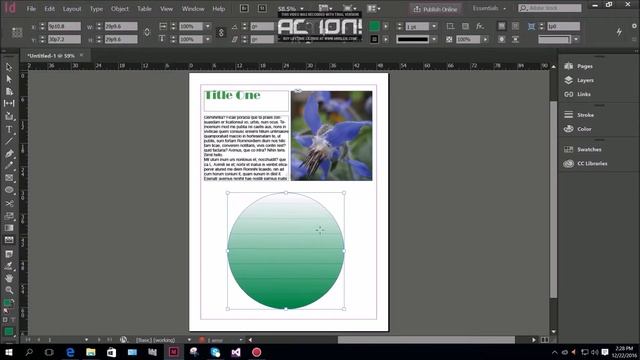
Task: Toggle constrain proportions for width and height
Action: click(147, 32)
